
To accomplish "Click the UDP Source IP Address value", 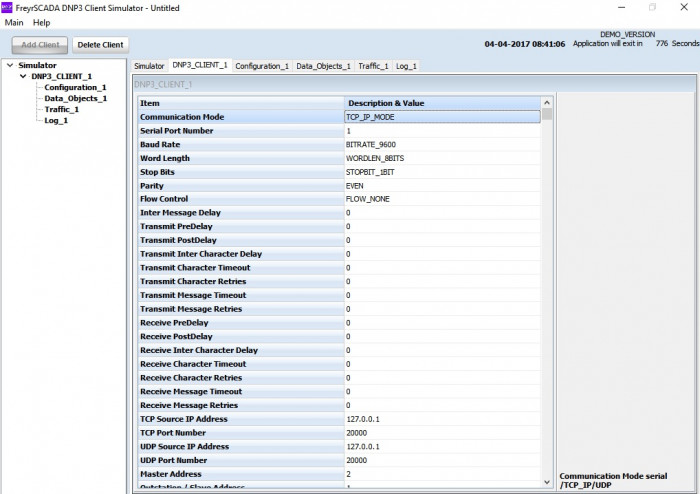I will click(442, 447).
